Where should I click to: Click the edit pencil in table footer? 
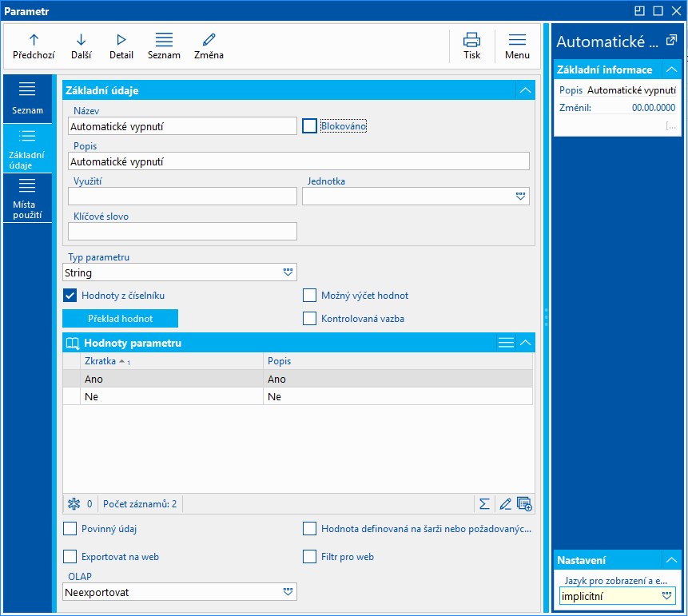505,503
